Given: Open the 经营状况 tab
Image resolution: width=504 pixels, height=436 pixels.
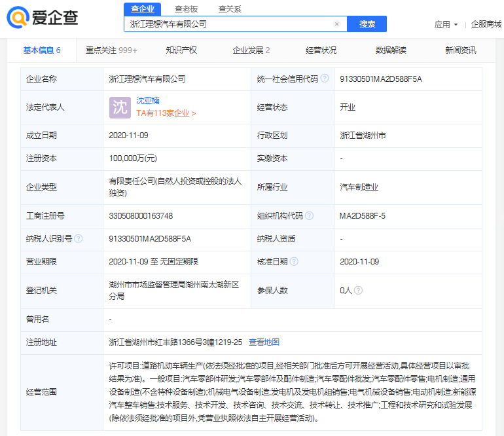Looking at the screenshot, I should (x=321, y=50).
